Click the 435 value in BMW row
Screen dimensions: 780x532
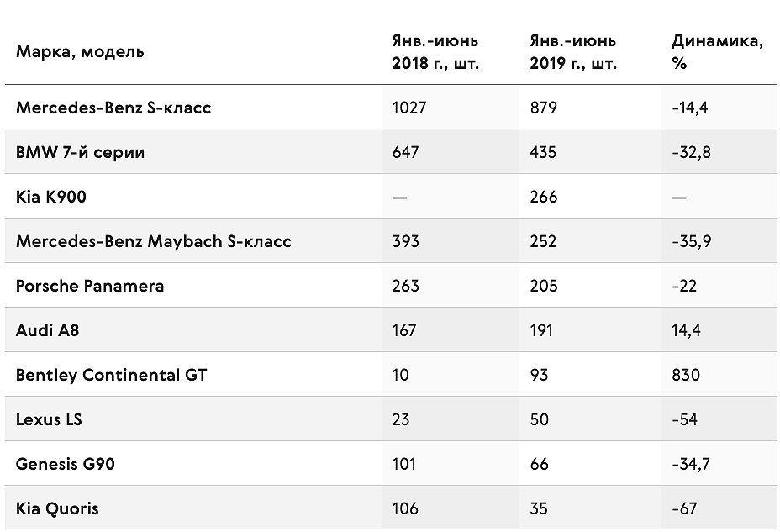pos(543,152)
